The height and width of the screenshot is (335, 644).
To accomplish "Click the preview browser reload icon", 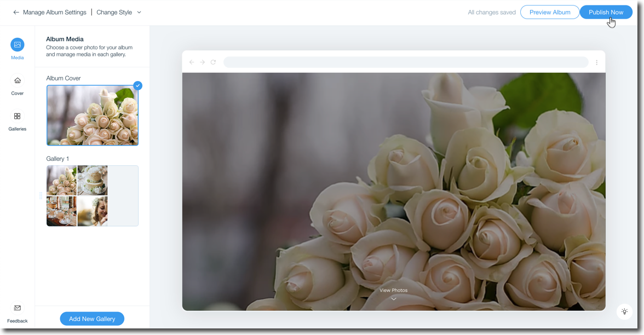I will 213,62.
